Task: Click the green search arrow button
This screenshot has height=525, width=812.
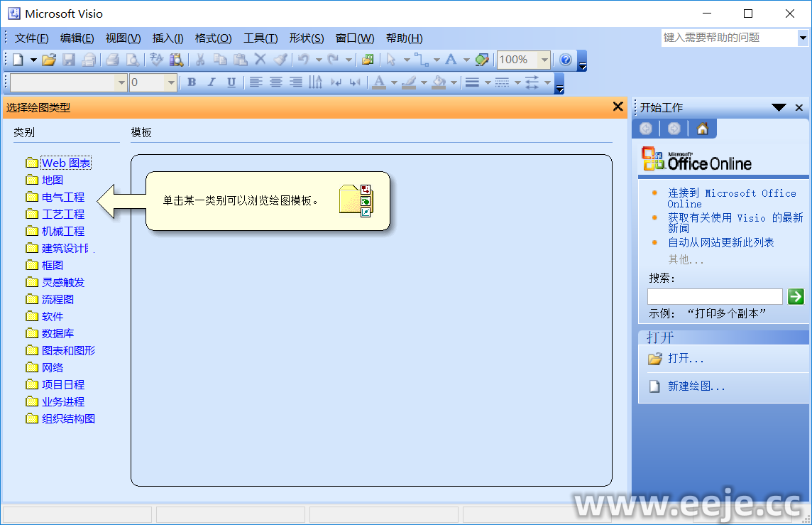Action: click(x=796, y=296)
